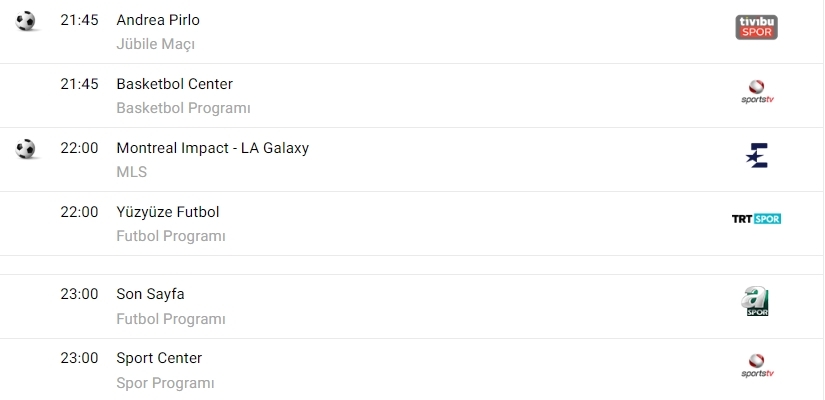Screen dimensions: 825x400
Task: Click the 21:45 time of Andrea Pirlo
Action: [x=79, y=20]
